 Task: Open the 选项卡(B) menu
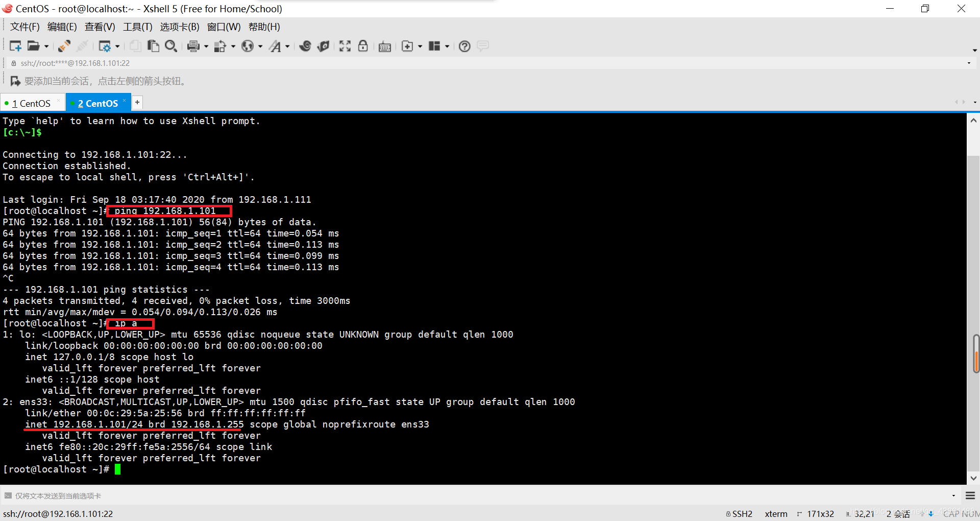[x=180, y=27]
